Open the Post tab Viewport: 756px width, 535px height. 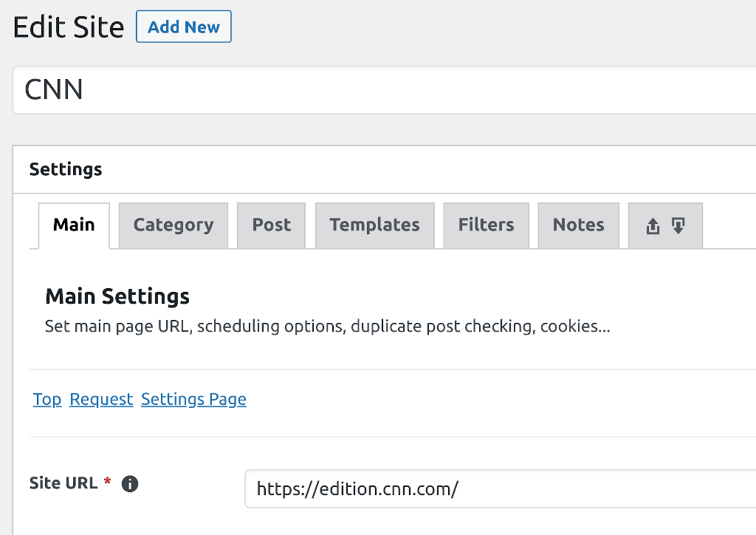pyautogui.click(x=272, y=225)
